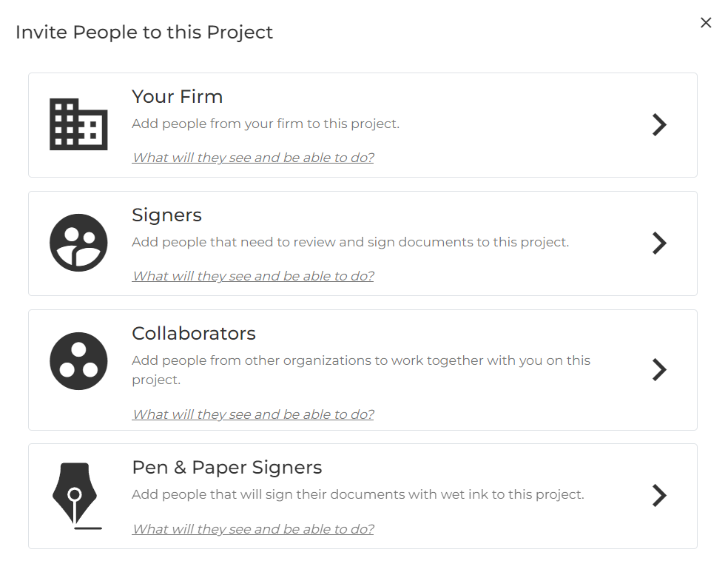Click the Collaborators three-dot circle icon
Screen dimensions: 728x575
[78, 361]
